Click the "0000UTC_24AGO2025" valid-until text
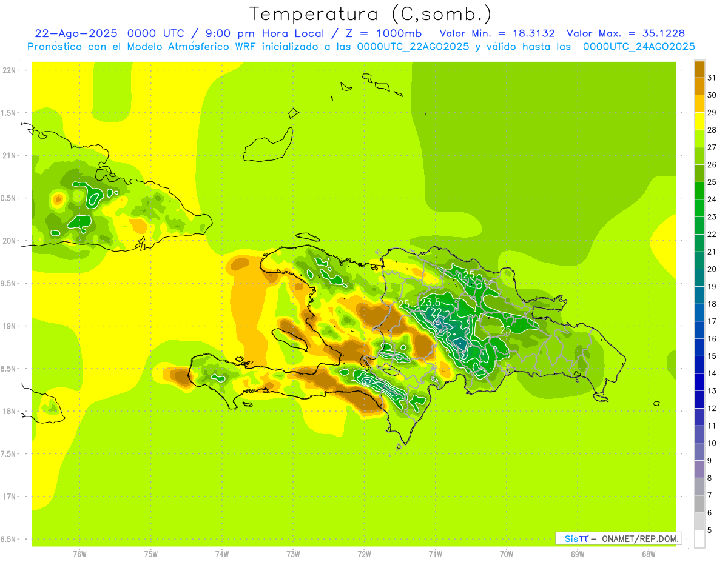 coord(639,46)
